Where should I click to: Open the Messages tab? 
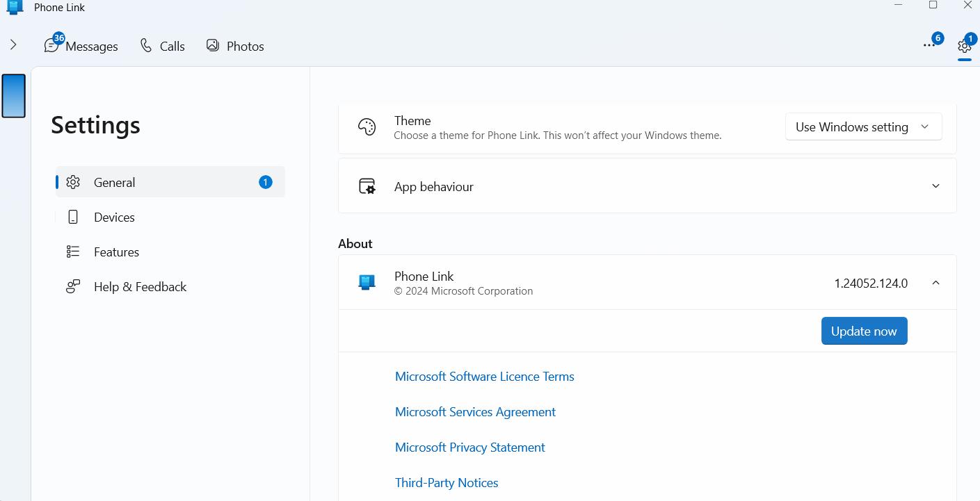pos(81,46)
